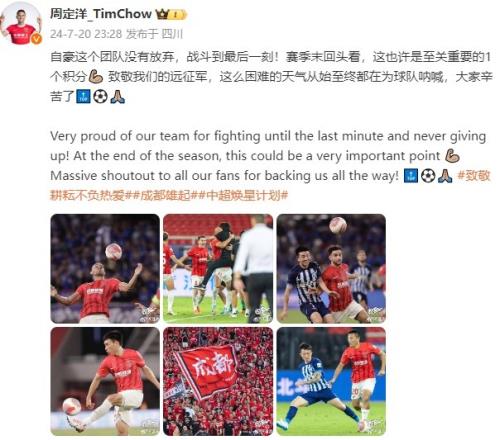Viewport: 500px width, 440px height.
Task: Click the blue TOP arrow emoji in Chinese text
Action: click(x=83, y=97)
